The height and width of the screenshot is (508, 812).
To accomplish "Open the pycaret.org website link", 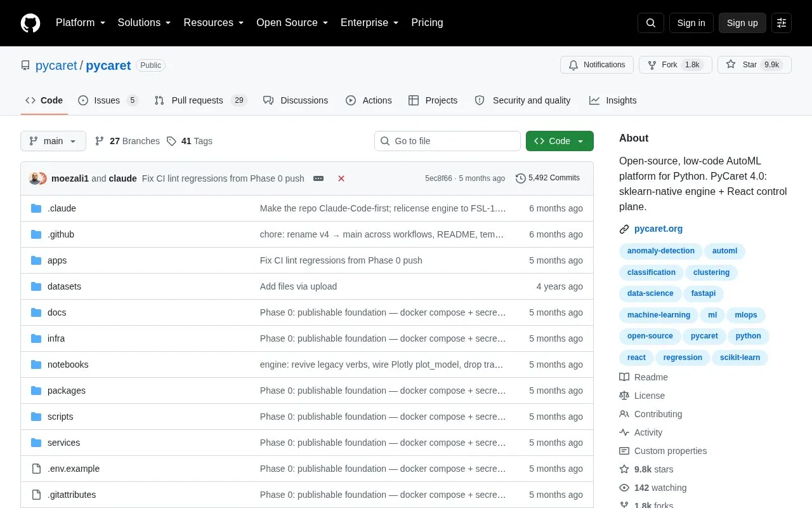I will (658, 229).
